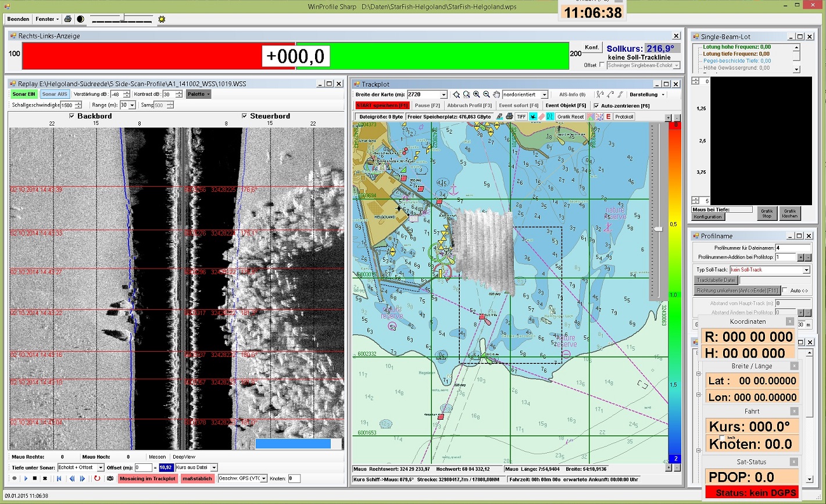Click the brightness slider in top toolbar
This screenshot has height=504, width=826.
click(x=123, y=19)
